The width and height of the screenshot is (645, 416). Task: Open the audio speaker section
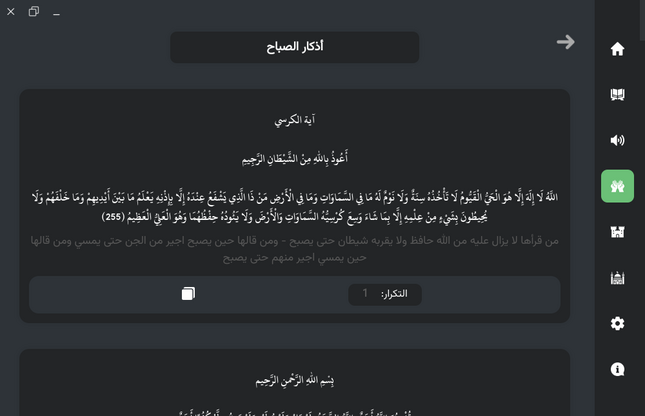point(617,141)
